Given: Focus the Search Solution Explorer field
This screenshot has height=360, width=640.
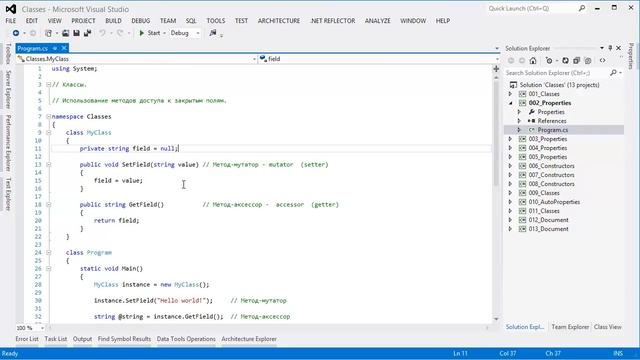Looking at the screenshot, I should tap(557, 73).
